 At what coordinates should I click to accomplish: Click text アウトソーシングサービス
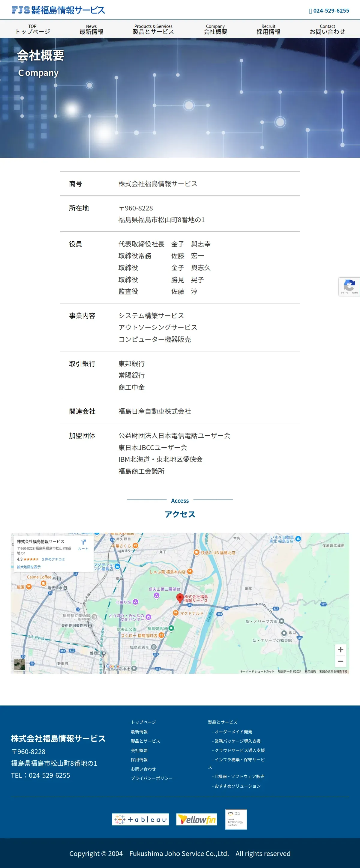(158, 327)
